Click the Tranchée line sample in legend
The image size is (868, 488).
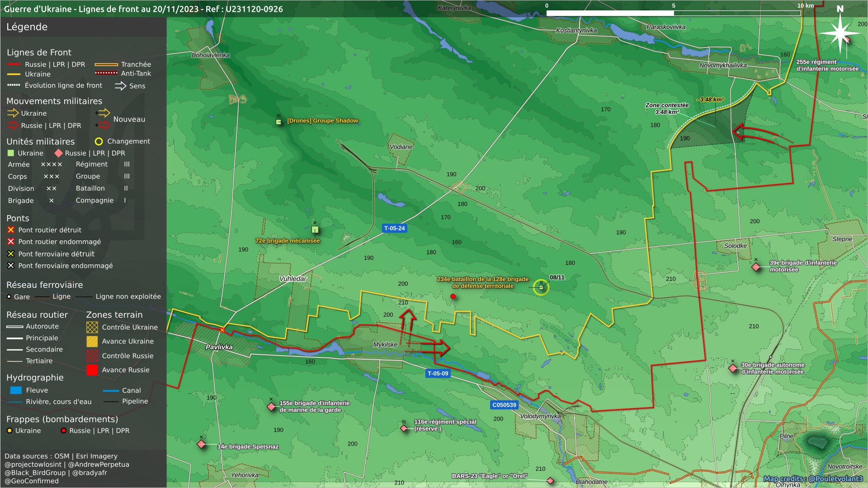tap(106, 65)
